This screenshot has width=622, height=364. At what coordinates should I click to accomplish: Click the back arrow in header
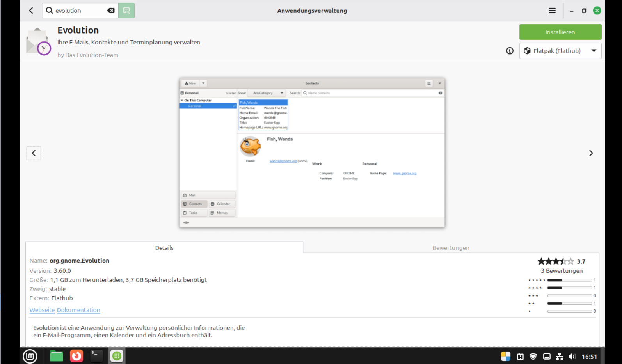[31, 11]
